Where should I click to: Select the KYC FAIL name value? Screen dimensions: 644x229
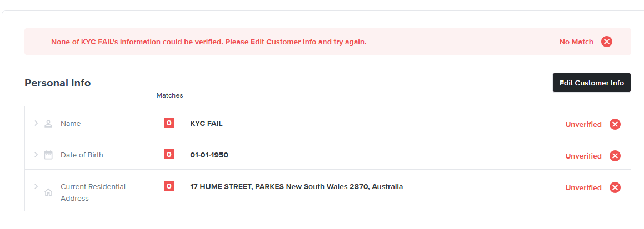[x=206, y=124]
